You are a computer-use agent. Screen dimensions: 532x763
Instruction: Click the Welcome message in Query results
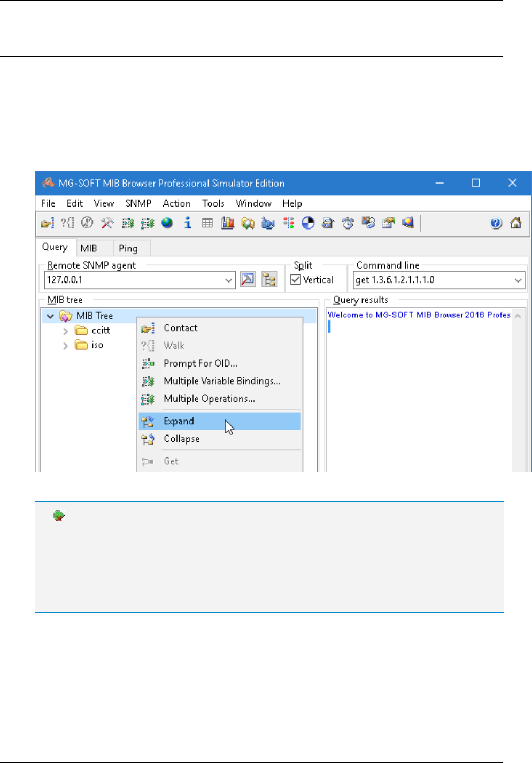point(419,315)
